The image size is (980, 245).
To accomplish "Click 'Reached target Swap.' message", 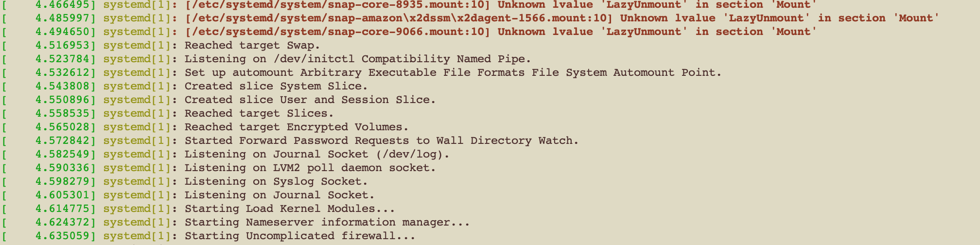I will (252, 46).
